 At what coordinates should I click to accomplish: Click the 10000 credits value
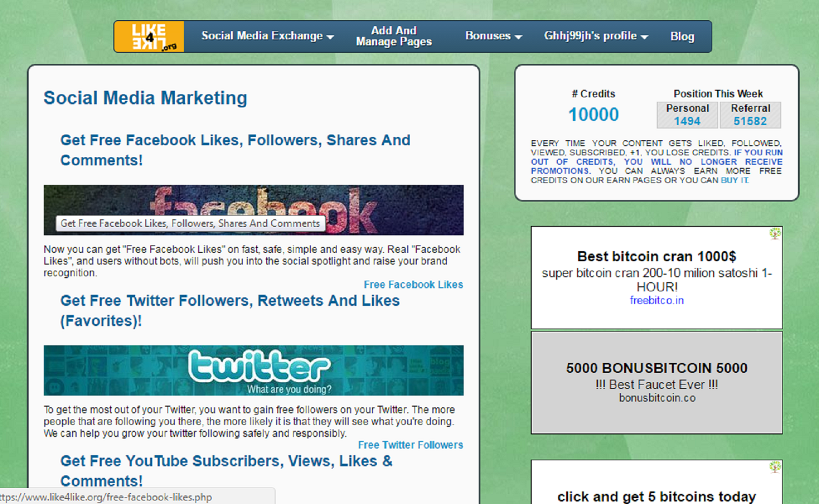click(x=594, y=115)
